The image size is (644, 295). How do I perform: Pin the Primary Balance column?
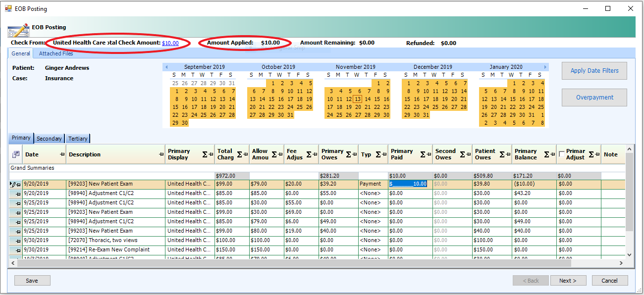pos(552,154)
